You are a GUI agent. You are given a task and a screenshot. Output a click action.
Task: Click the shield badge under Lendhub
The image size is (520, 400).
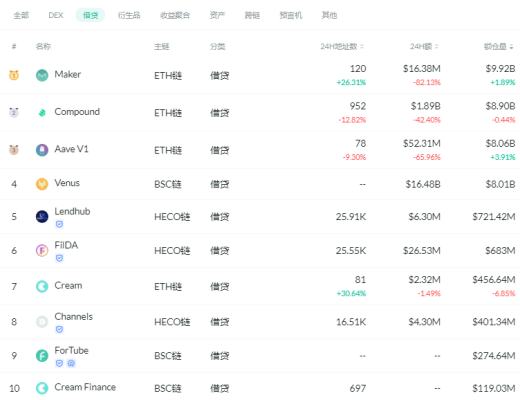click(x=59, y=224)
